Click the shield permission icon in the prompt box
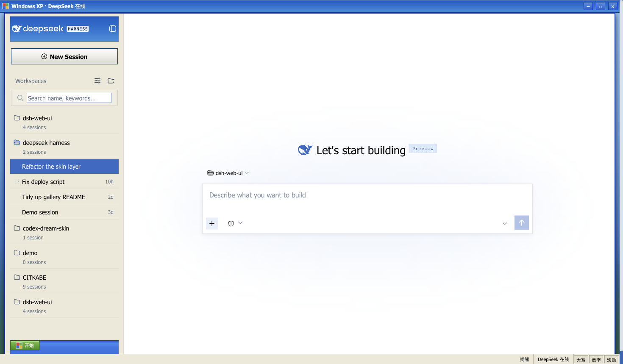Image resolution: width=623 pixels, height=364 pixels. (231, 223)
